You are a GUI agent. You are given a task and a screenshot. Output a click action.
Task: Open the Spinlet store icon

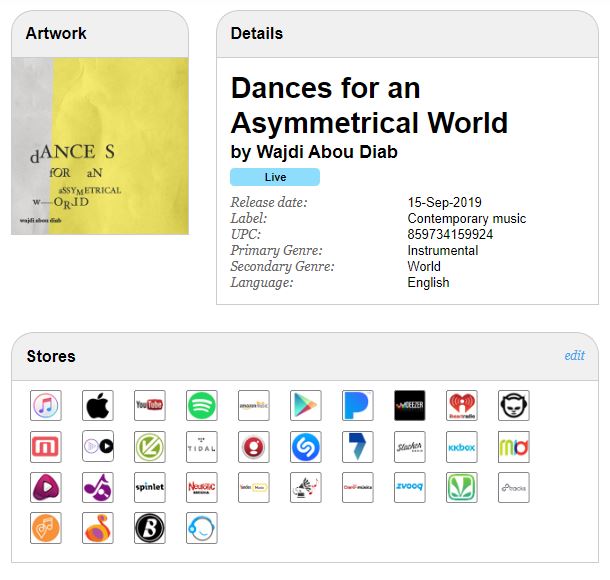[150, 487]
